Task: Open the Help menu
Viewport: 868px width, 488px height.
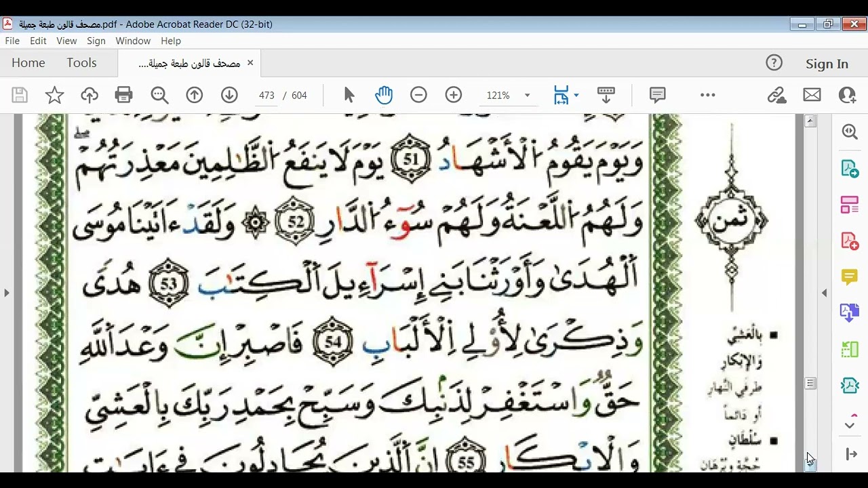Action: pyautogui.click(x=171, y=41)
